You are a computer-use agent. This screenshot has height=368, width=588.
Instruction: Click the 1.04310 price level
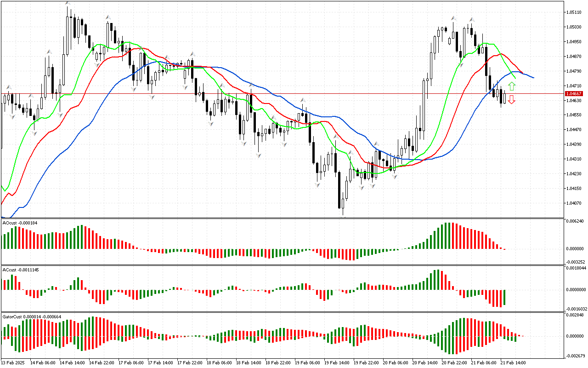pos(575,159)
